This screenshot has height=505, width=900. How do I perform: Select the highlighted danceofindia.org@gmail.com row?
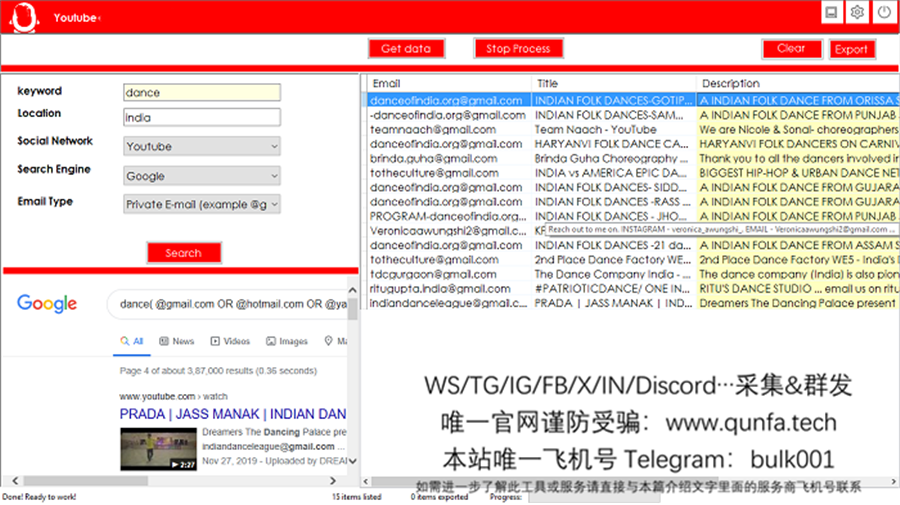[x=633, y=100]
